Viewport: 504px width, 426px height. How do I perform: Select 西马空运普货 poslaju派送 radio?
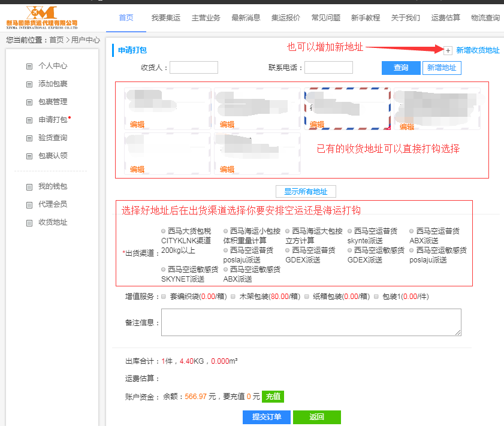[x=226, y=250]
